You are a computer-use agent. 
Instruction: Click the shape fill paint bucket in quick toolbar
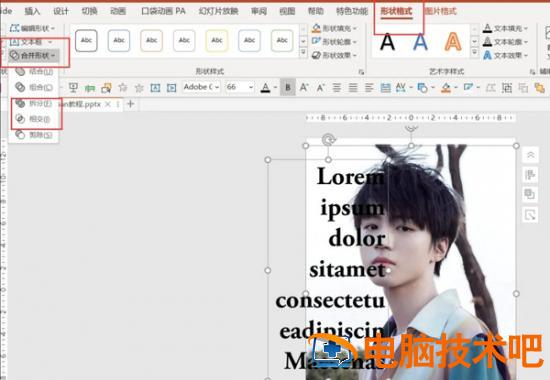(x=446, y=87)
